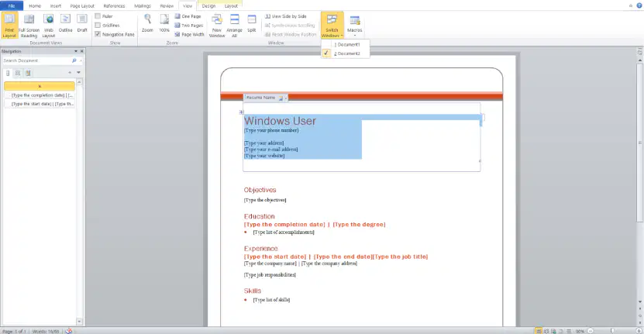This screenshot has height=334, width=644.
Task: Close the Navigation pane
Action: [81, 51]
